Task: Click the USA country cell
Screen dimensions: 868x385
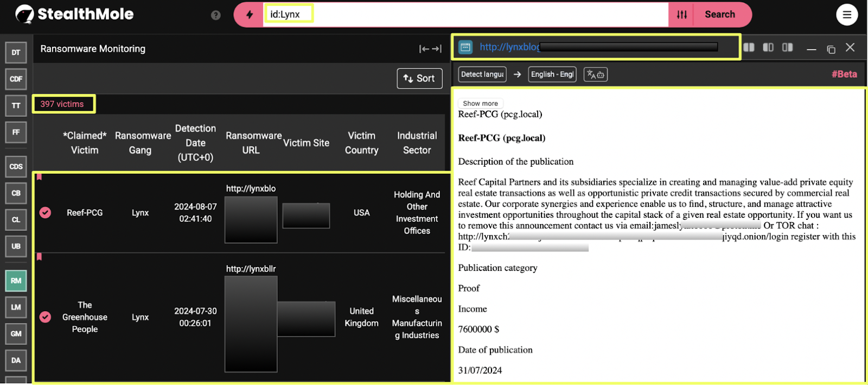Action: (x=362, y=213)
